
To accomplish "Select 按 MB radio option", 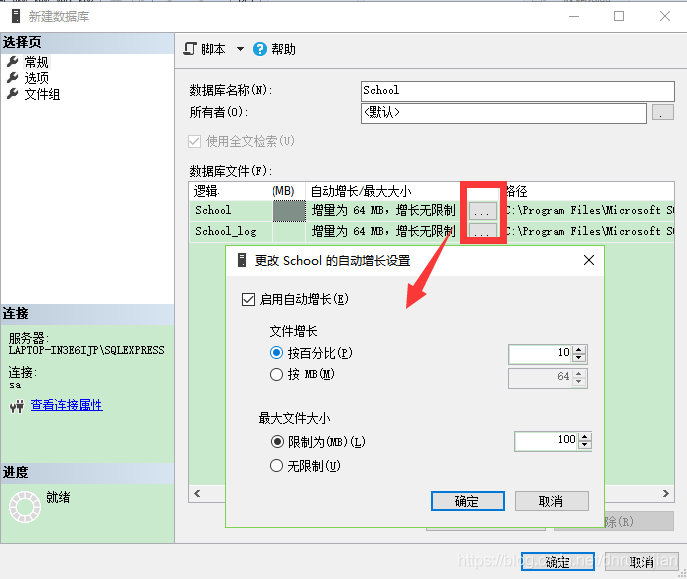I will click(277, 375).
